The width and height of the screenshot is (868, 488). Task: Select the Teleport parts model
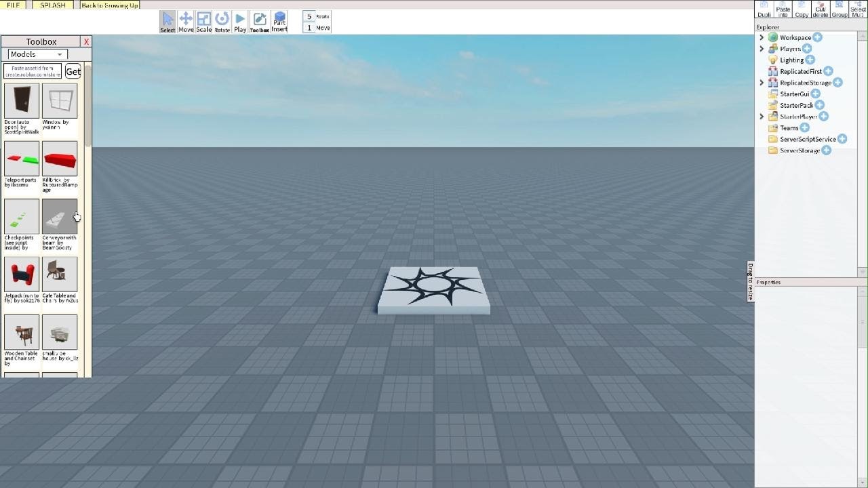(22, 159)
